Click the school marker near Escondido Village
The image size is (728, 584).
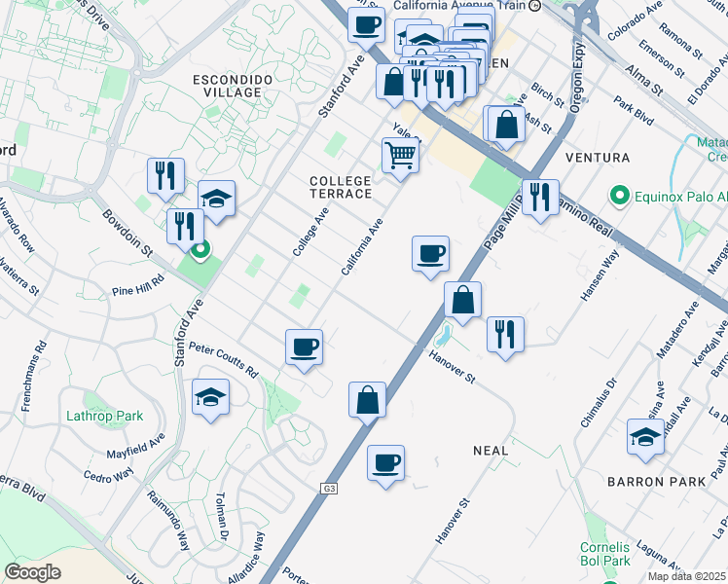[216, 199]
